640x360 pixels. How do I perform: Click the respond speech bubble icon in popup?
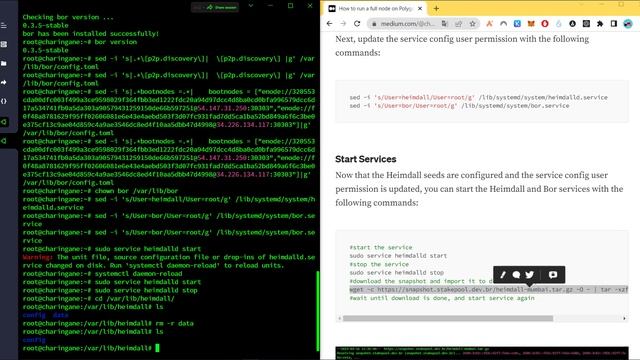516,275
